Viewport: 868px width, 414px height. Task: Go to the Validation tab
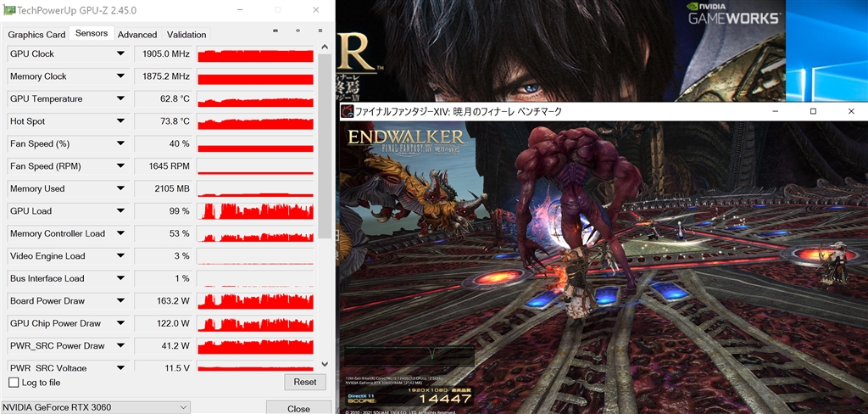[186, 35]
